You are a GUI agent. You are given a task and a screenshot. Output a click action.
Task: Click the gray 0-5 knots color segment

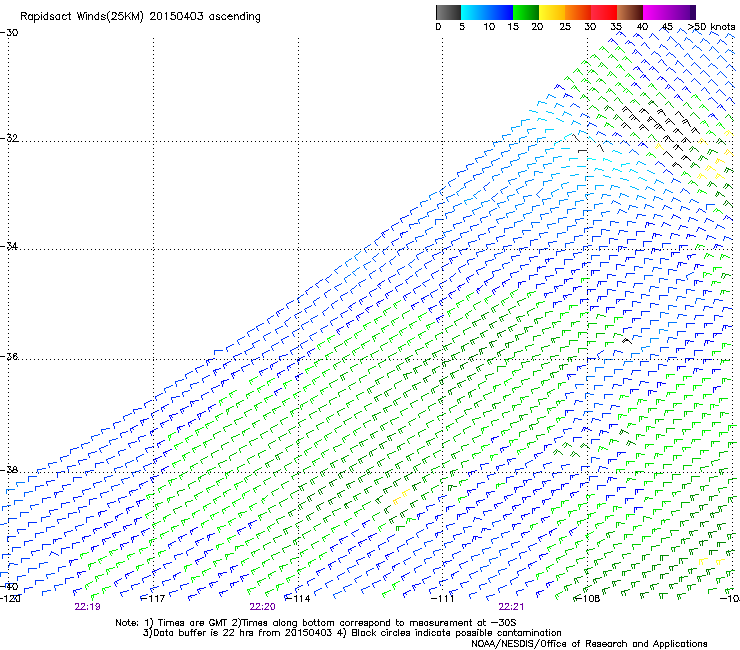tap(448, 12)
